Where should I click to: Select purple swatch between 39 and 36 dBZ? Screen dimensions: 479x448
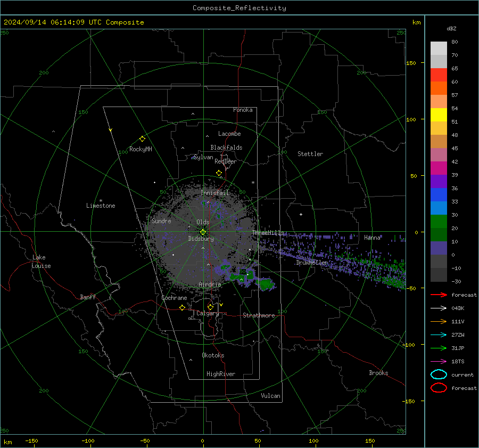tap(439, 181)
